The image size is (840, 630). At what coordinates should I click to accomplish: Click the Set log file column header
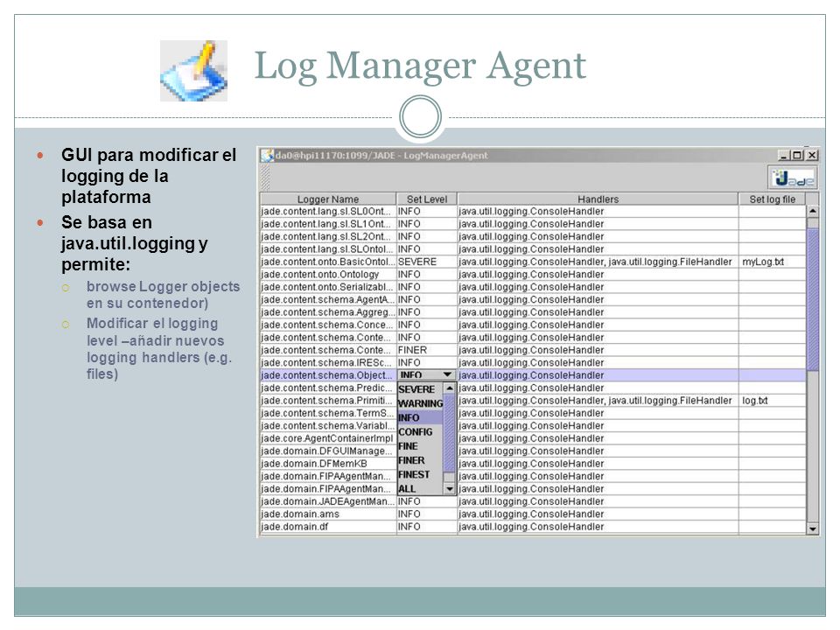[x=772, y=199]
